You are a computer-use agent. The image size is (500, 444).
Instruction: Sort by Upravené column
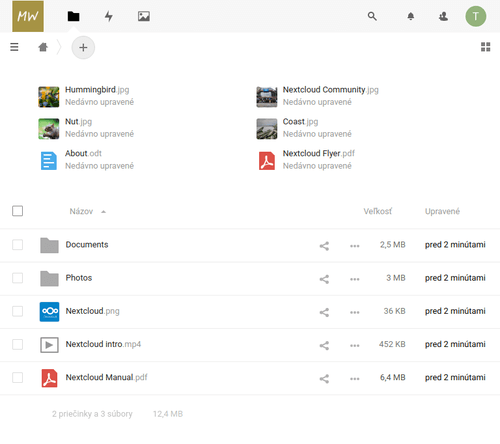(x=442, y=211)
